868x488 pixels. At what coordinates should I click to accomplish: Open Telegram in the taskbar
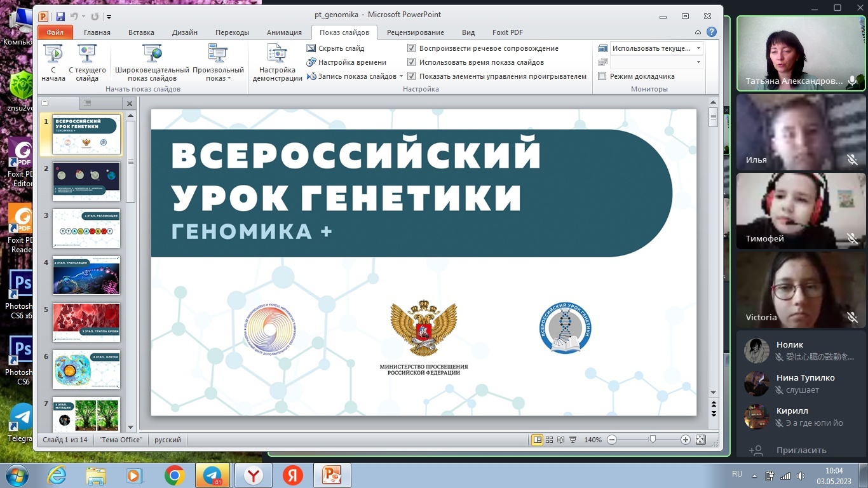click(x=212, y=475)
